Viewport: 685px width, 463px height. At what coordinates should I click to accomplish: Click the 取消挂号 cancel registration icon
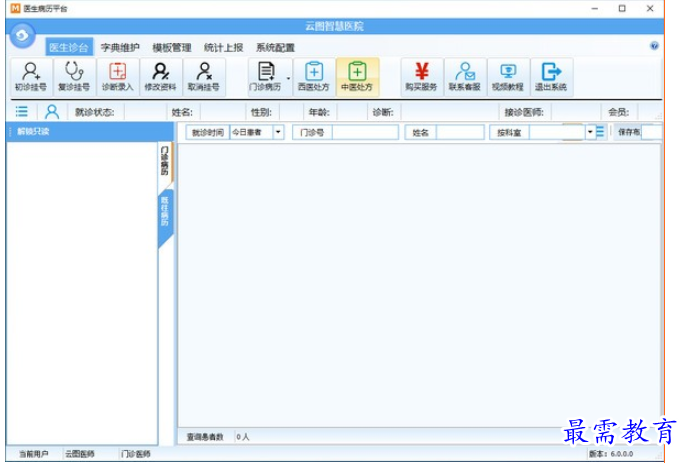(204, 77)
